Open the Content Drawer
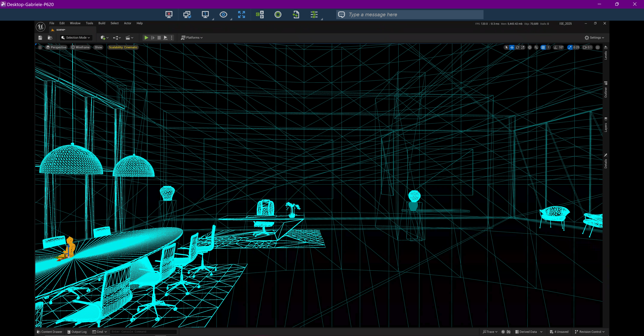The image size is (644, 336). tap(49, 332)
